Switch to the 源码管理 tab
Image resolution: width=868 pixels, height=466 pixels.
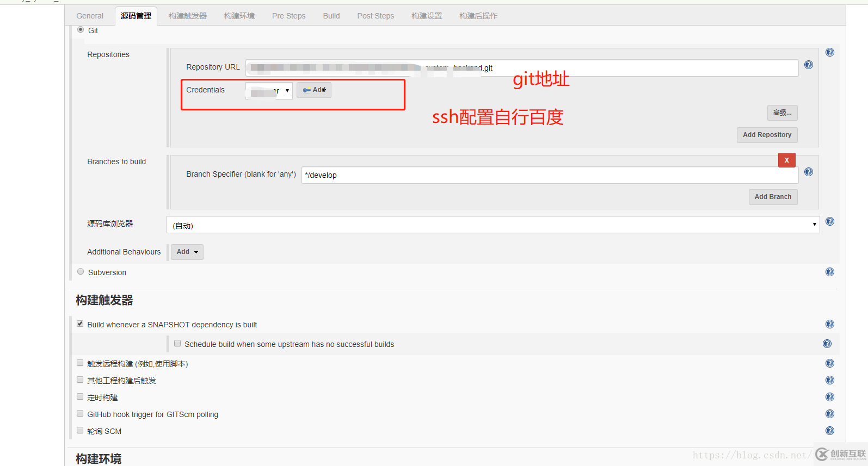(136, 16)
